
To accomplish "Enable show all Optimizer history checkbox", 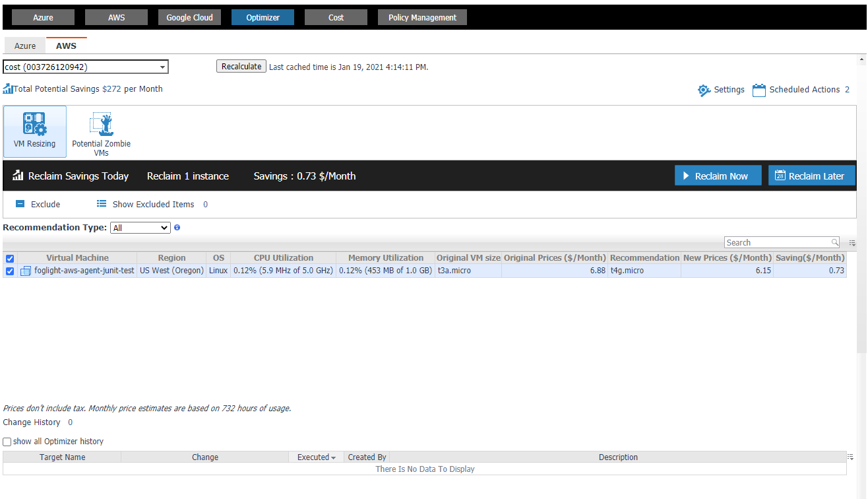I will pos(7,442).
